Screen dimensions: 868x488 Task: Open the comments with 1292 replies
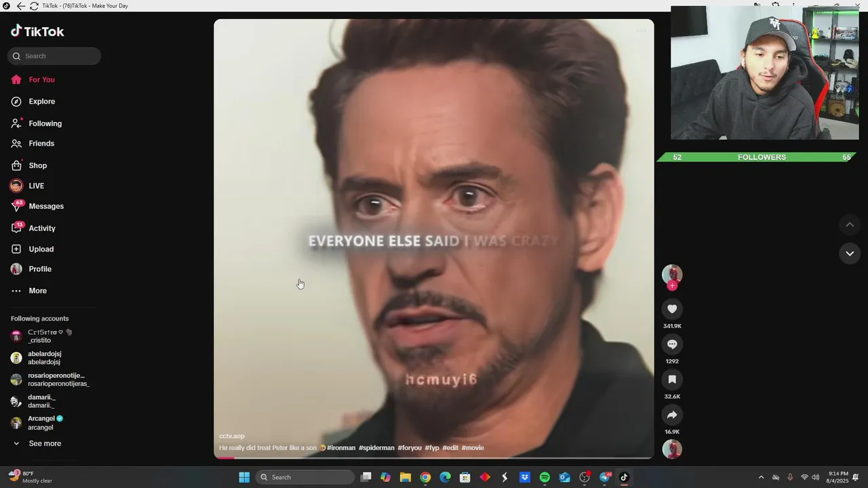pos(672,344)
